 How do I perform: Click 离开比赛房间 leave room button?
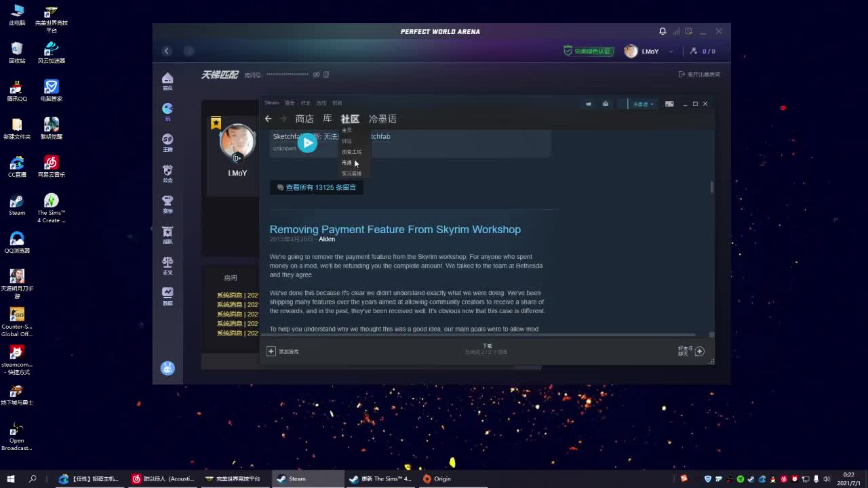coord(699,75)
